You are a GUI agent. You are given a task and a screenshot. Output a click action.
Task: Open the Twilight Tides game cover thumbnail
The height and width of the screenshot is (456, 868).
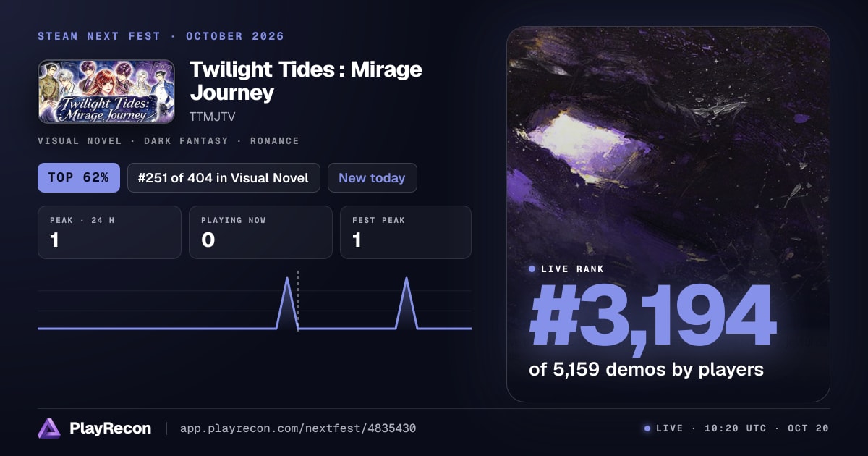click(x=106, y=91)
